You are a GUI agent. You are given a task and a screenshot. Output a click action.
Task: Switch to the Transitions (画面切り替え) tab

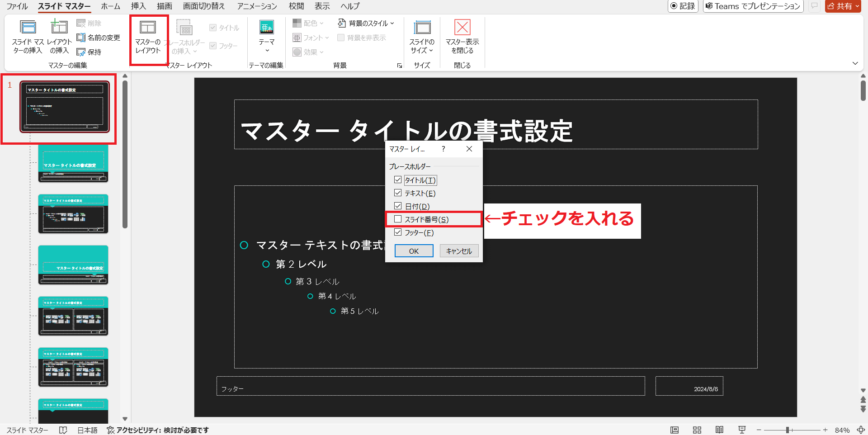pyautogui.click(x=204, y=6)
